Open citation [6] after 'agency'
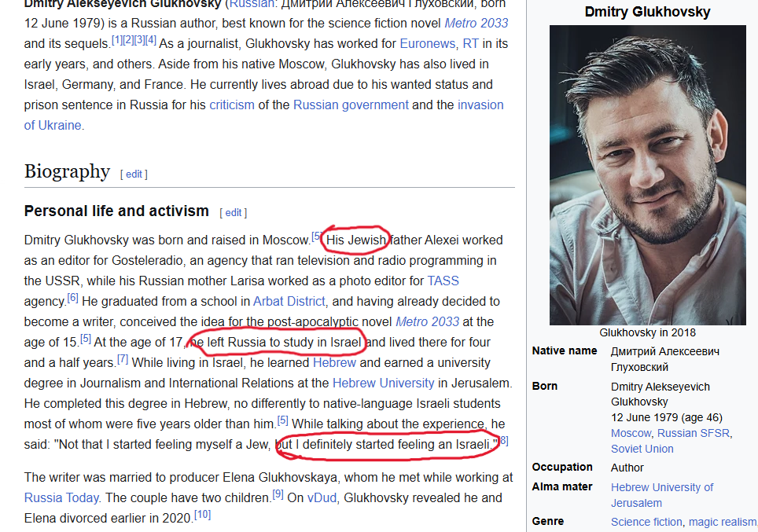The height and width of the screenshot is (532, 758). 72,298
